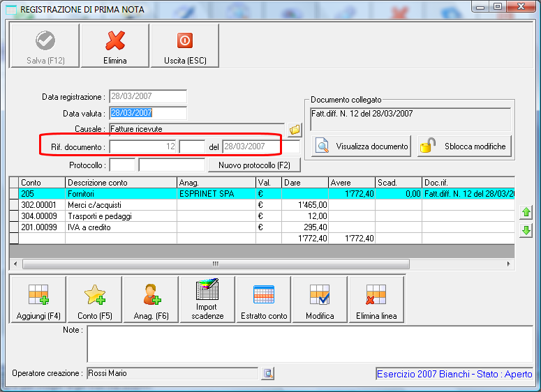Select row 302.00001 Merci c/acquisti
541x392 pixels.
pos(262,205)
